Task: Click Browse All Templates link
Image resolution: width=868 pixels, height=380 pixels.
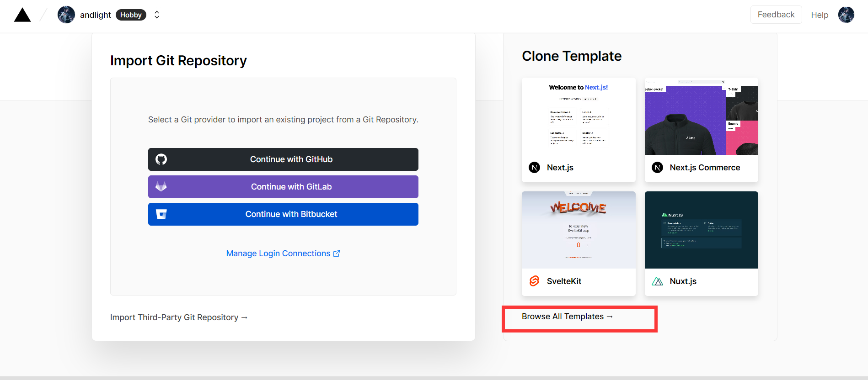Action: click(567, 317)
